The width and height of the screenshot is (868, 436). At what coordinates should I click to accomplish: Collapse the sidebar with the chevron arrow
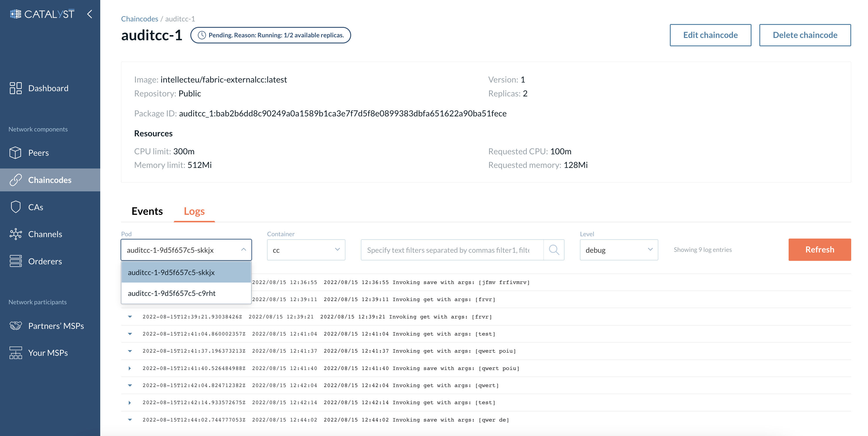tap(90, 14)
